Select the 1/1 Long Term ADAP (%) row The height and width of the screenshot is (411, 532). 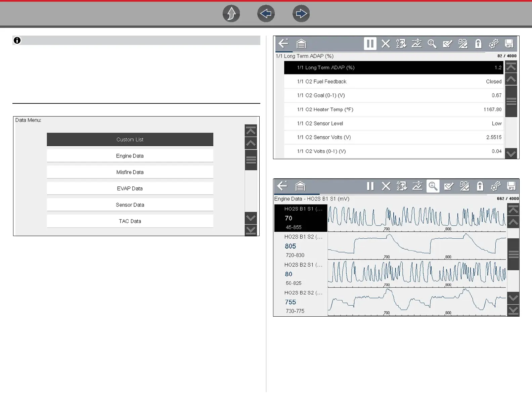click(394, 67)
